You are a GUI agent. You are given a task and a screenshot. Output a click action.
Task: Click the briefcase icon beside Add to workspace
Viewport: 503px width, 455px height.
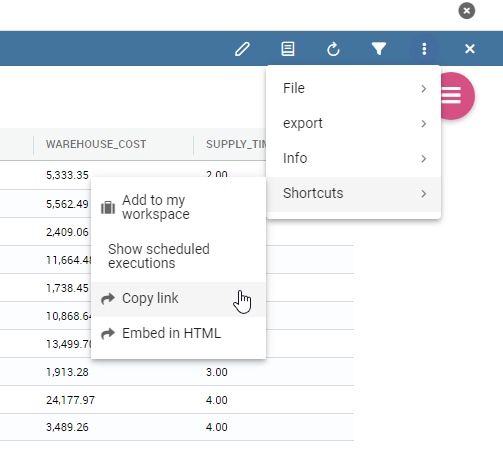tap(108, 207)
